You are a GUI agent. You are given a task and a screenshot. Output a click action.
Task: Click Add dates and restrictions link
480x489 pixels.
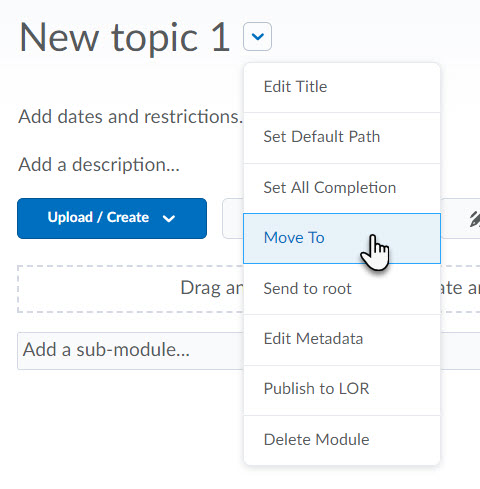(130, 117)
